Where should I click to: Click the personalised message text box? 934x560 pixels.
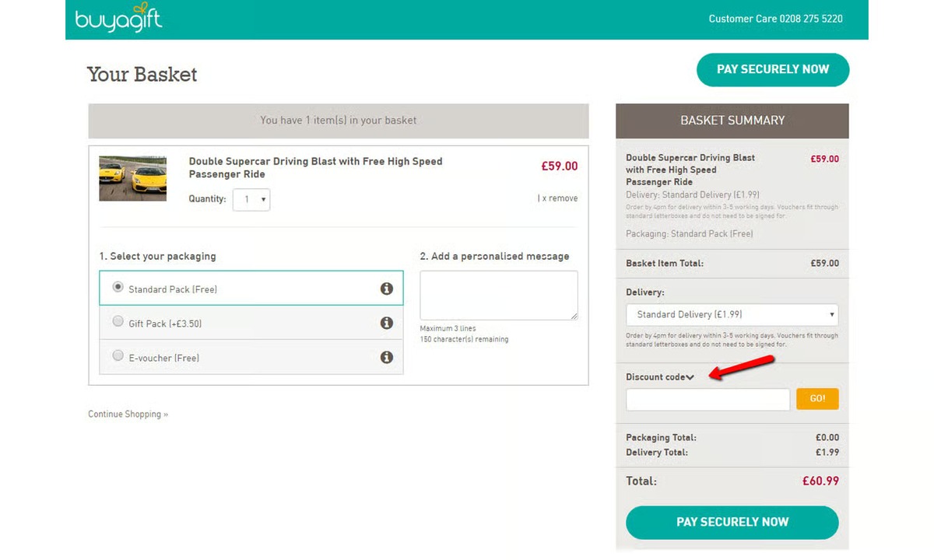pos(498,295)
